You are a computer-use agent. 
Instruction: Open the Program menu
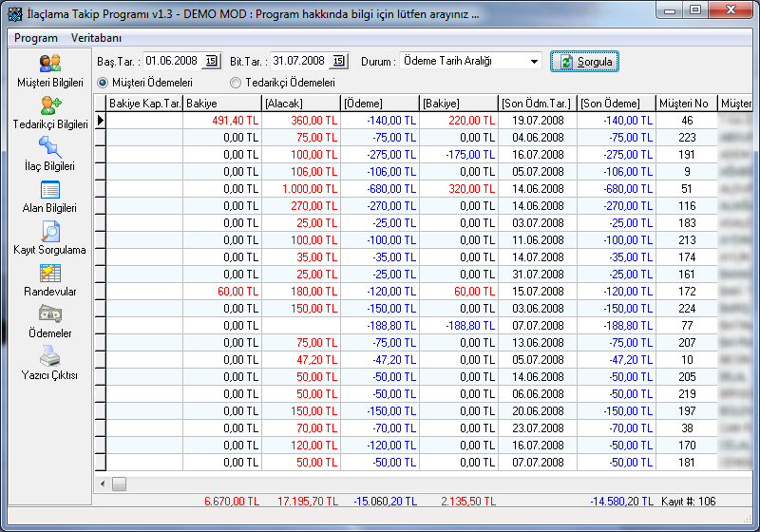35,38
